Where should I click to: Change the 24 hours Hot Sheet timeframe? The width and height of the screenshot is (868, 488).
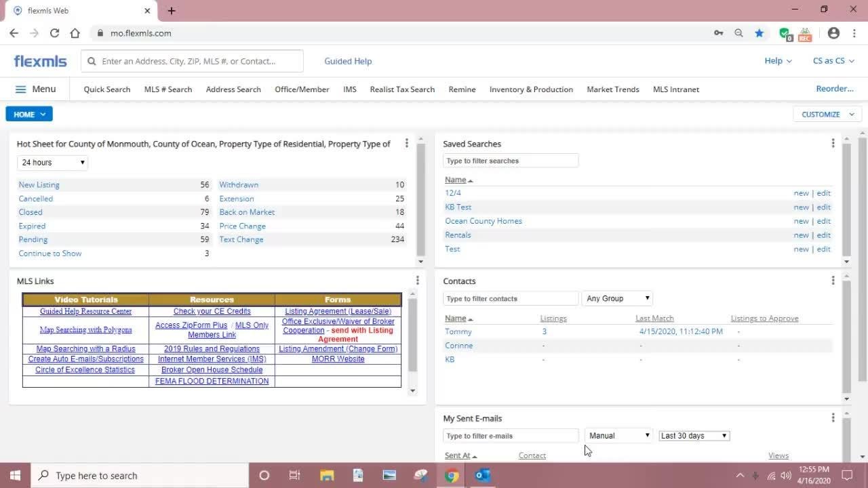[53, 163]
